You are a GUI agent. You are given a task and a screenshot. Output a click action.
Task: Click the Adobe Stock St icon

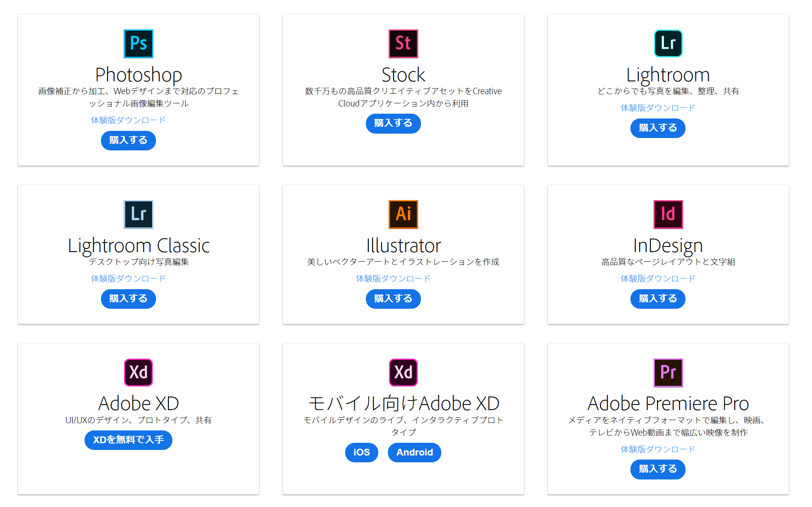(403, 43)
